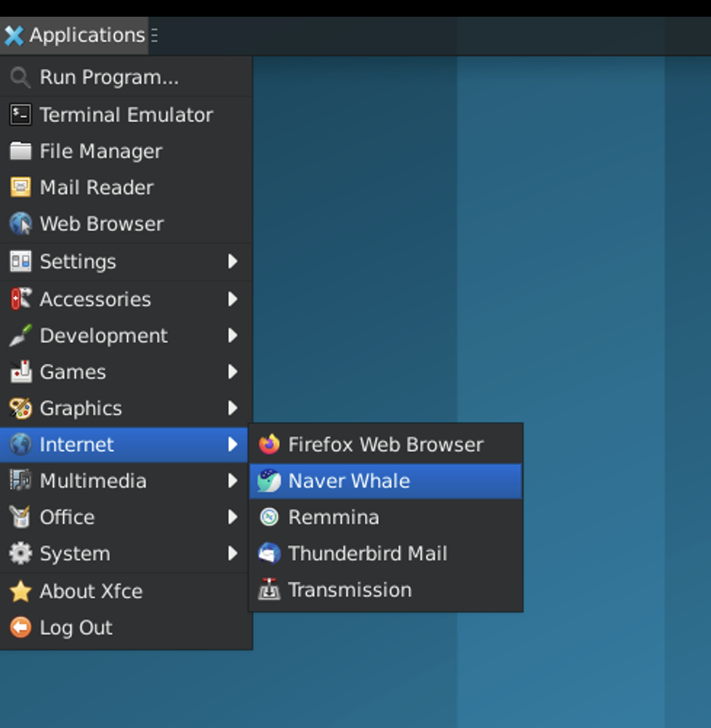Expand the Development submenu arrow
Viewport: 711px width, 728px height.
(233, 335)
